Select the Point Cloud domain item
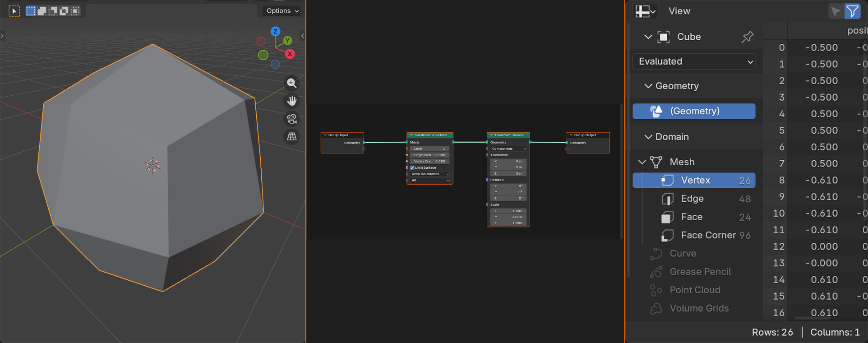The image size is (868, 343). [x=694, y=290]
